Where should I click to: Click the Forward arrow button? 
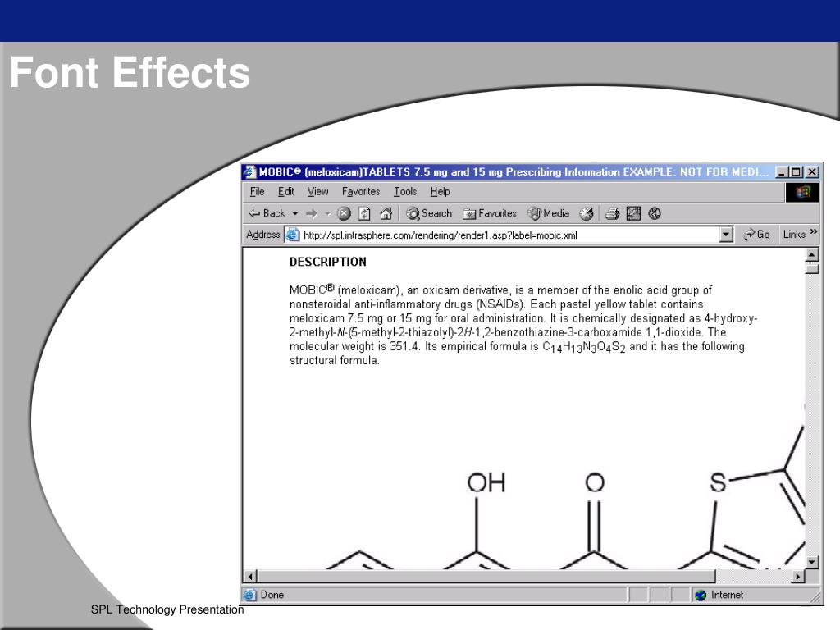(x=311, y=214)
